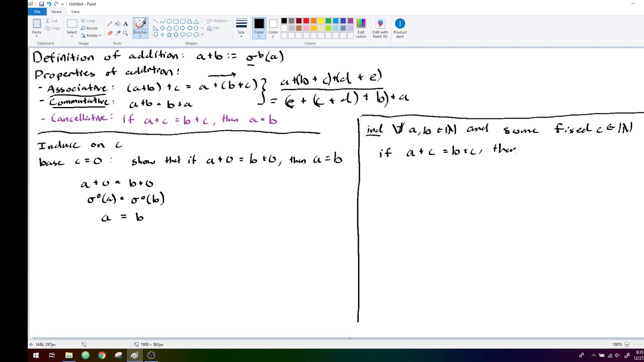Open the Rotate dropdown
The height and width of the screenshot is (362, 644).
[x=91, y=36]
